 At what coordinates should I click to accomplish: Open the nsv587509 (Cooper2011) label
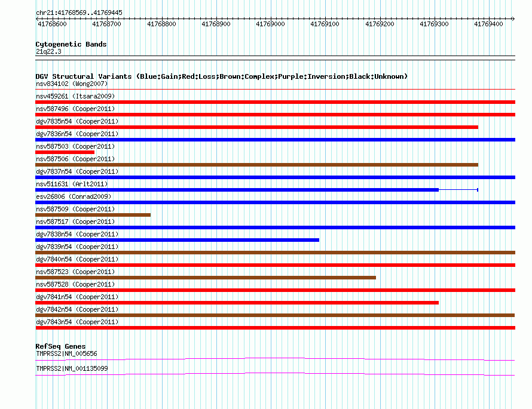point(75,209)
